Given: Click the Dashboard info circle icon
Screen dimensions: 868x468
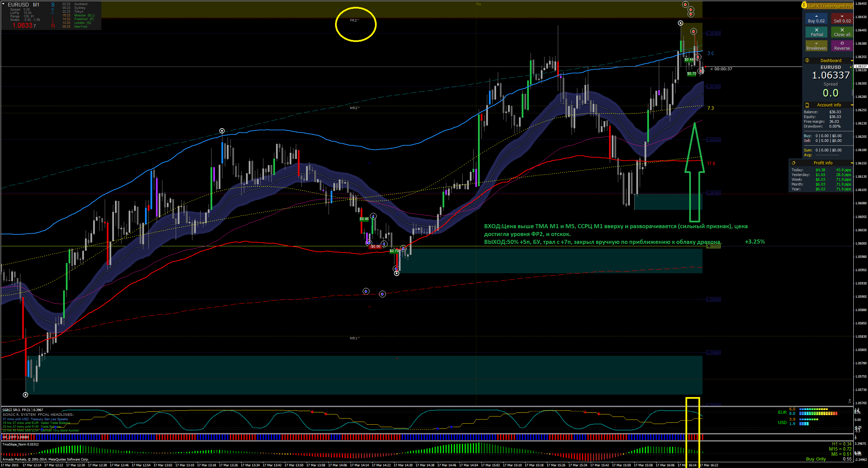Looking at the screenshot, I should coord(807,60).
